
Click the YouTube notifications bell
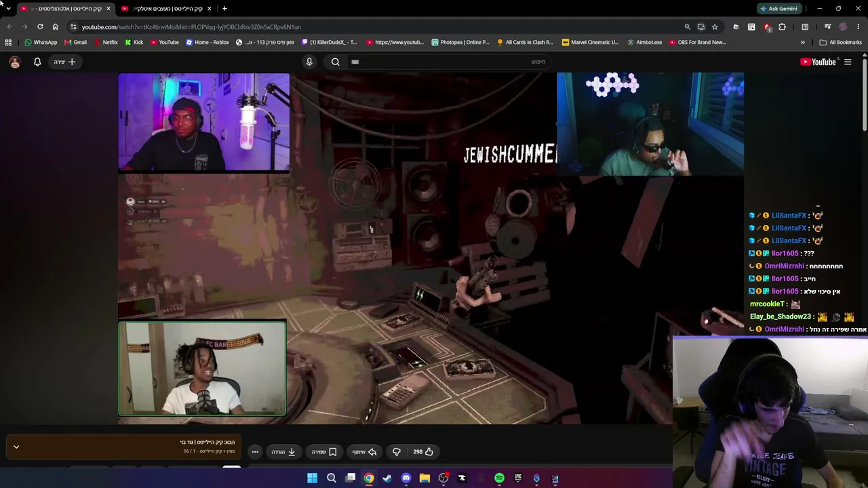(37, 62)
